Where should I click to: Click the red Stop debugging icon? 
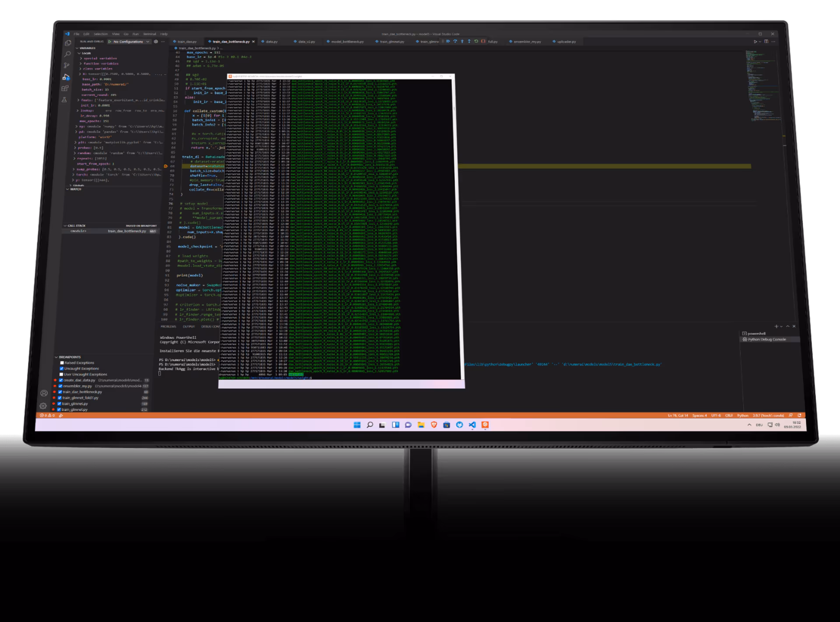click(x=483, y=41)
